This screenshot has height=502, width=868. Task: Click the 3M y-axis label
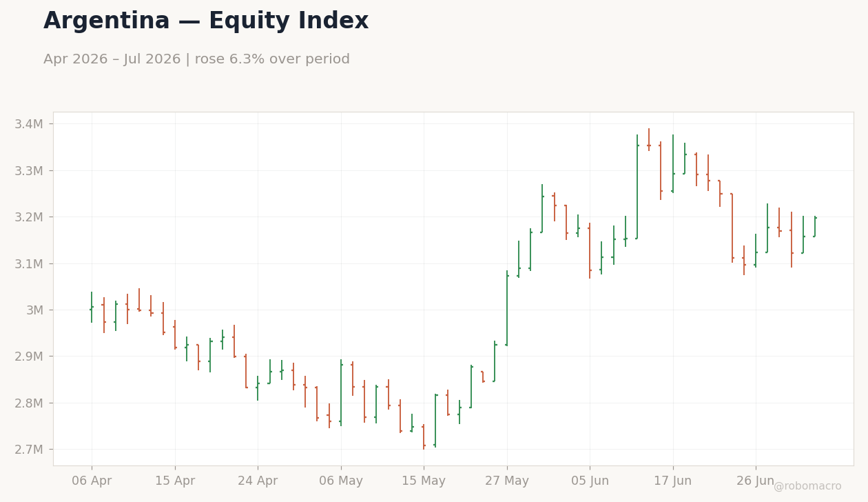tap(34, 310)
